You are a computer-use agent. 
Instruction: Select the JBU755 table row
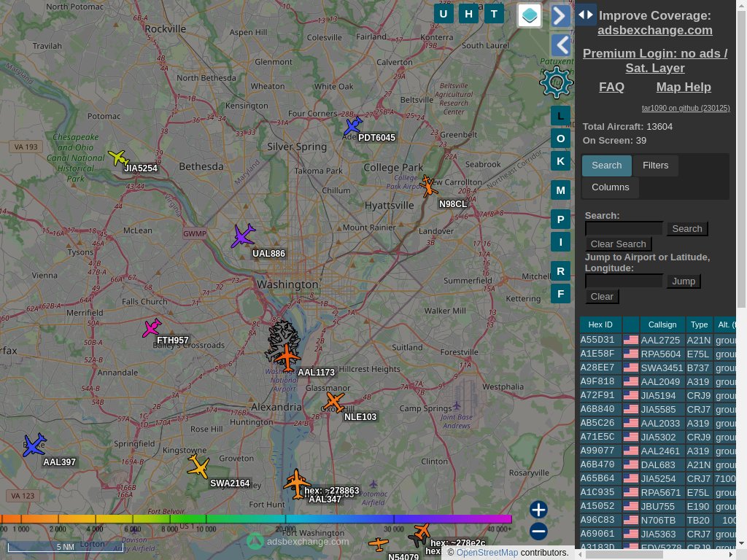[x=658, y=506]
